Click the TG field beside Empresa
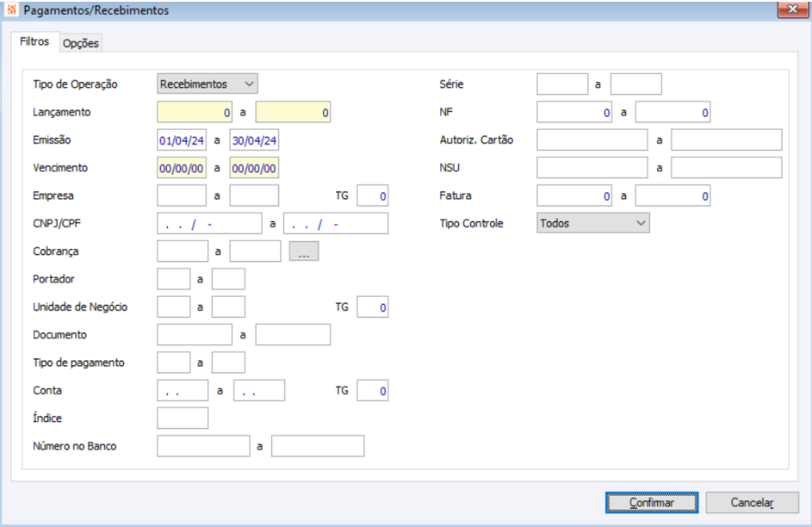This screenshot has width=812, height=527. (372, 195)
